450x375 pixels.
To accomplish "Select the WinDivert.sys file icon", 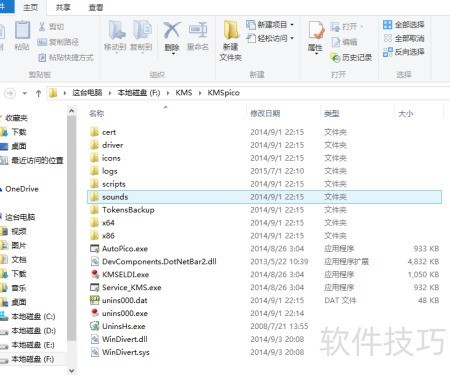I will [95, 352].
